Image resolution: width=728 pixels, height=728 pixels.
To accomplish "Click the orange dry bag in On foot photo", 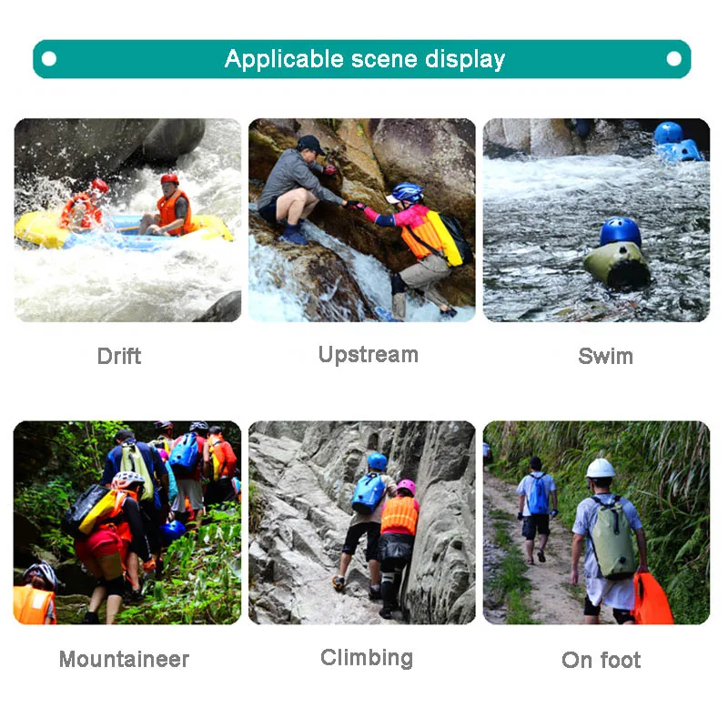I will pyautogui.click(x=652, y=598).
